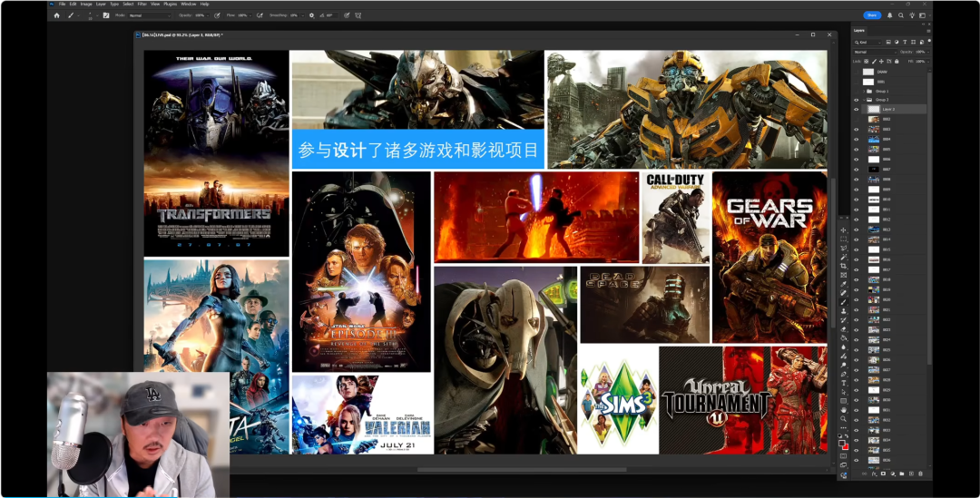
Task: Open the layer Fill dropdown arrow
Action: [x=929, y=62]
